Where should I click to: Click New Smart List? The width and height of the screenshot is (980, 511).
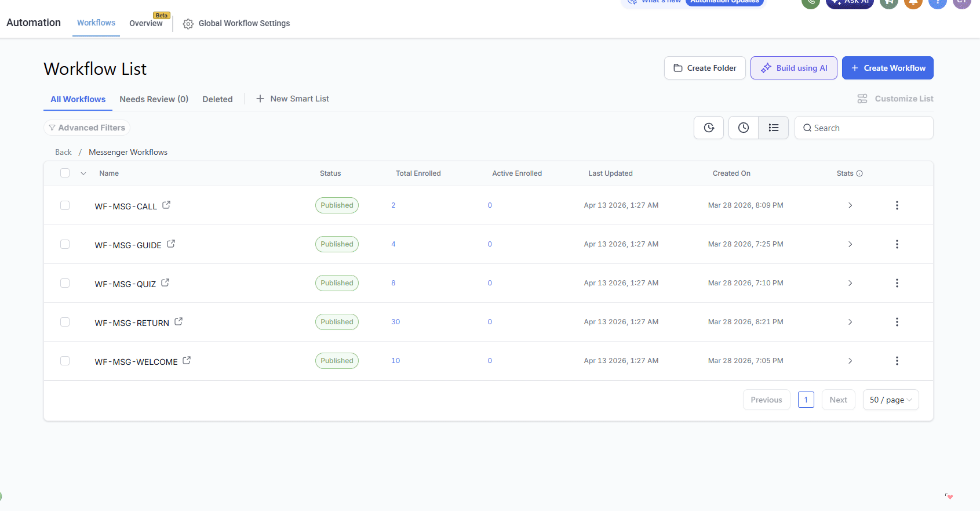pyautogui.click(x=293, y=99)
